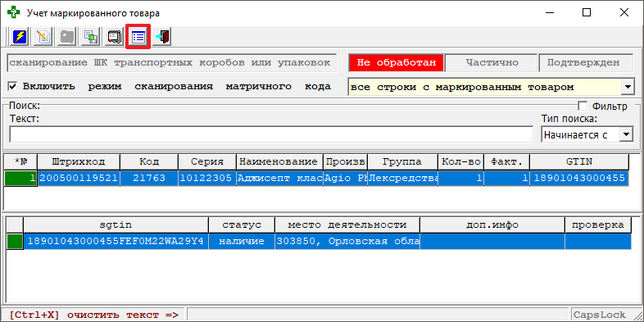Open the Тип поиска dropdown arrow
644x322 pixels.
click(626, 134)
